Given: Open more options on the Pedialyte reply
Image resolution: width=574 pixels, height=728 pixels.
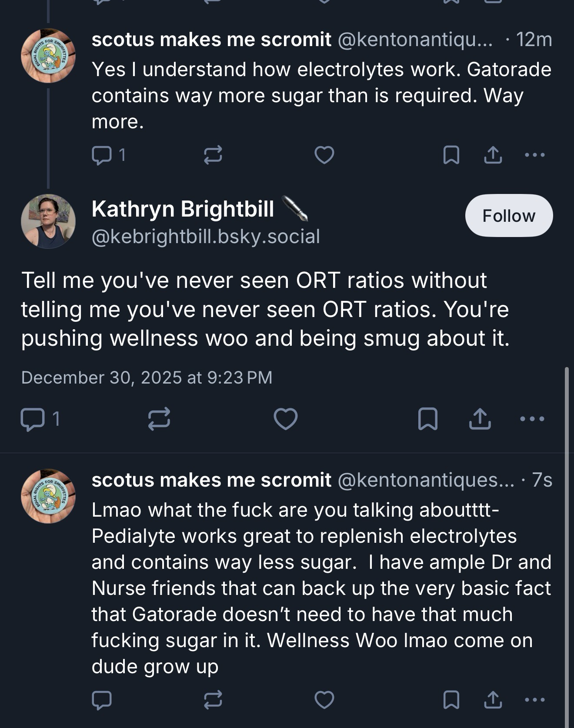Looking at the screenshot, I should coord(534,700).
